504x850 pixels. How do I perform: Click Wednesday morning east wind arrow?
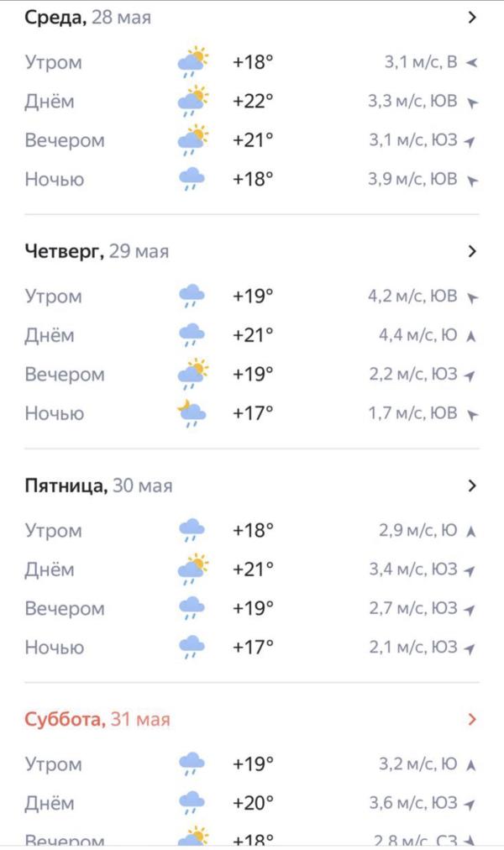coord(471,63)
